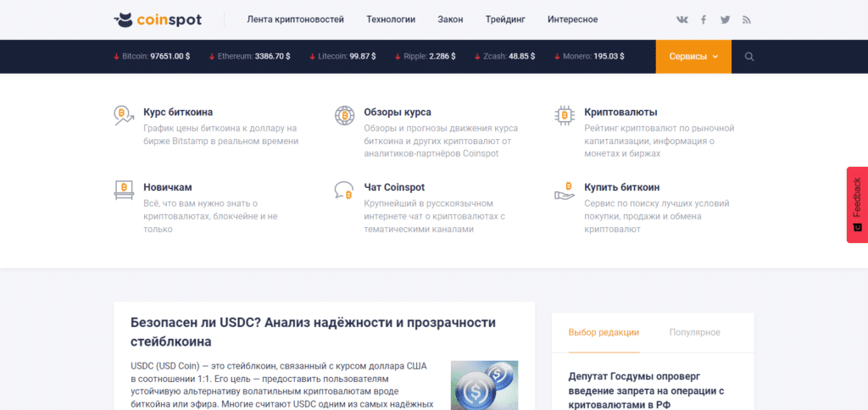Click the Купить биткоин hand icon
868x410 pixels.
tap(565, 190)
